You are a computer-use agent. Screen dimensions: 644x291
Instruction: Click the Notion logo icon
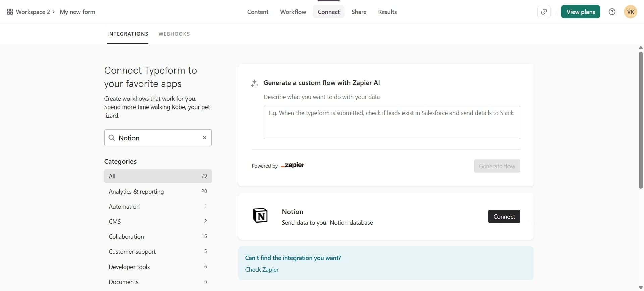click(x=260, y=215)
